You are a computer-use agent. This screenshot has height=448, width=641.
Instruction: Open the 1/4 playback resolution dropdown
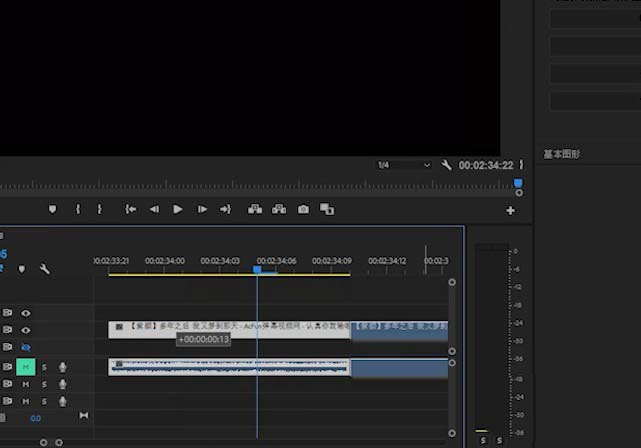403,165
